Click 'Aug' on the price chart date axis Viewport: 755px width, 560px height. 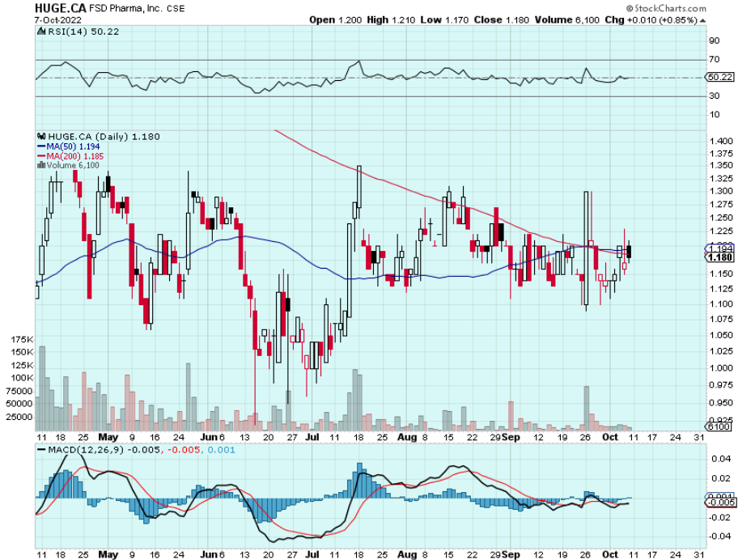point(407,437)
